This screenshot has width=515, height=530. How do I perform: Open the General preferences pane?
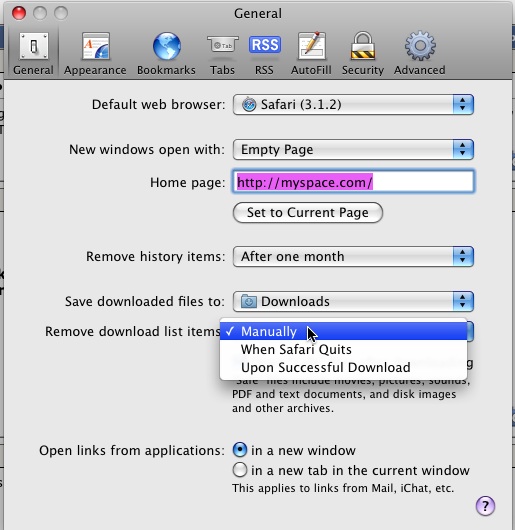point(33,53)
